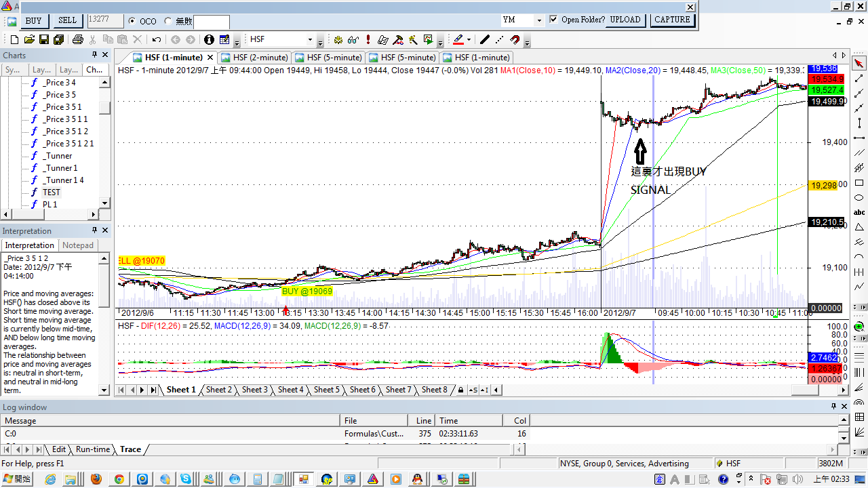Save using the floppy disk icon
The height and width of the screenshot is (488, 868).
(x=43, y=40)
